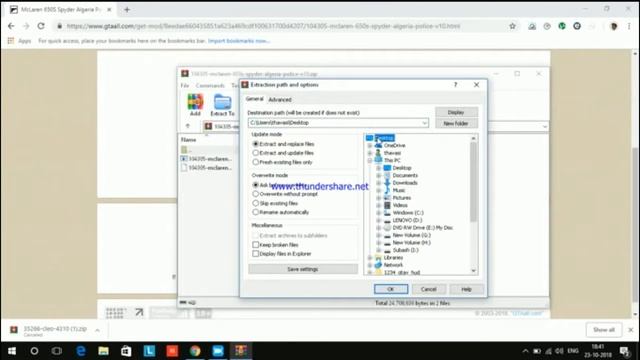The height and width of the screenshot is (360, 640).
Task: Expand the New Volume (G:) node
Action: click(378, 235)
